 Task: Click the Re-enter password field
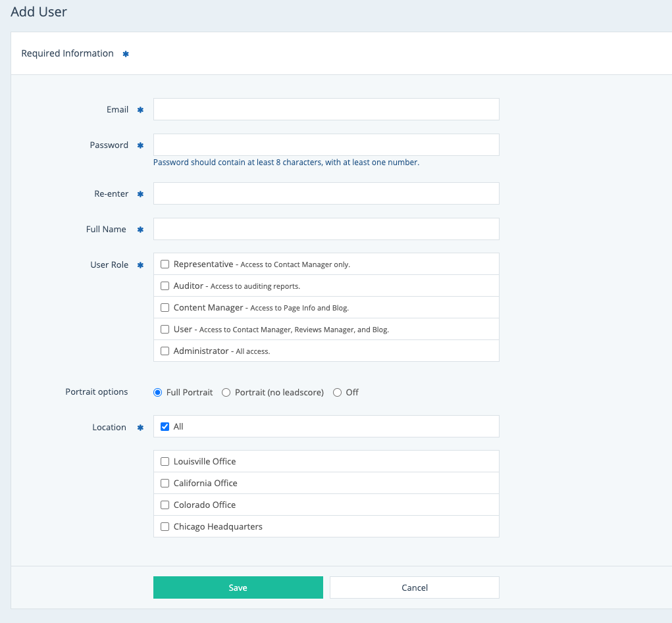(326, 193)
